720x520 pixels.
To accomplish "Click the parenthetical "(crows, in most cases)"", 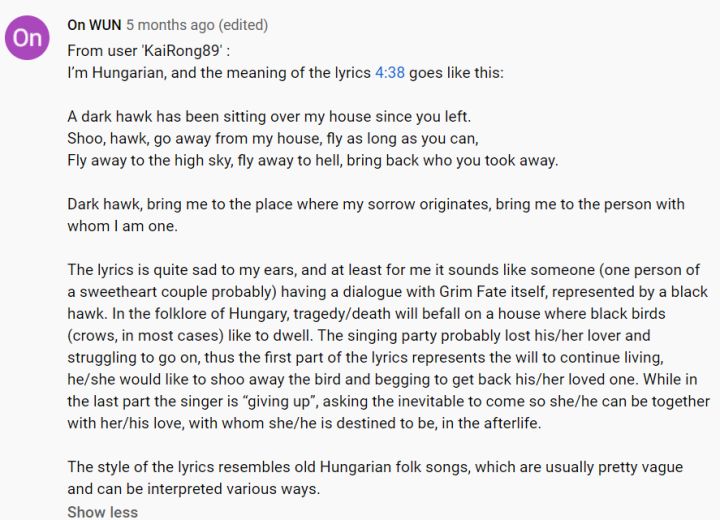I will tap(145, 336).
